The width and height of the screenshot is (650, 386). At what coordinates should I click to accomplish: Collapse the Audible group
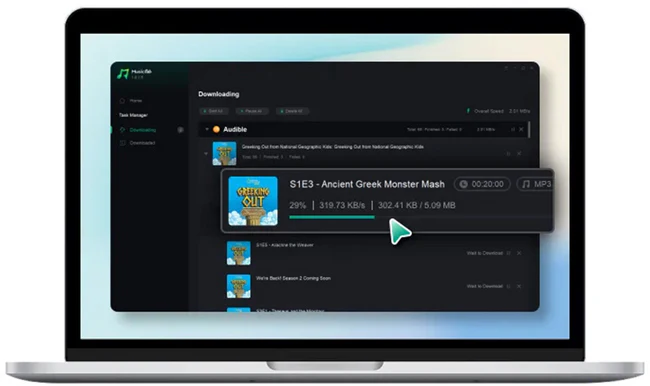pos(207,129)
